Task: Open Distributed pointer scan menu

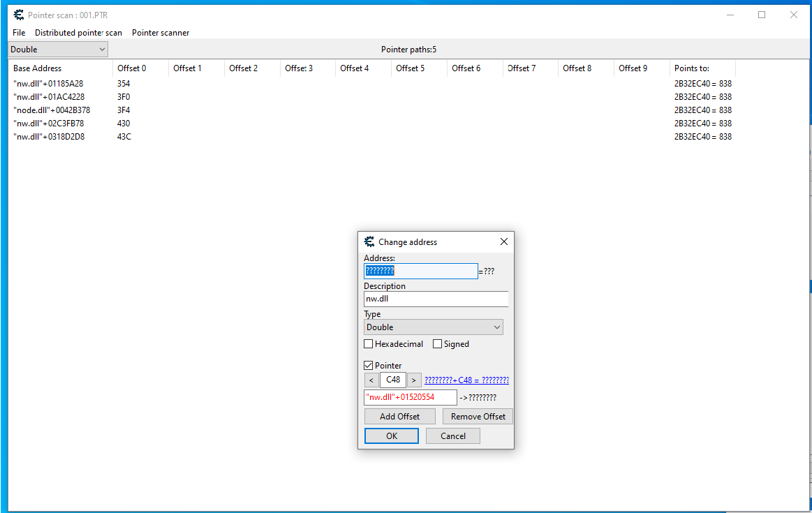Action: tap(78, 33)
